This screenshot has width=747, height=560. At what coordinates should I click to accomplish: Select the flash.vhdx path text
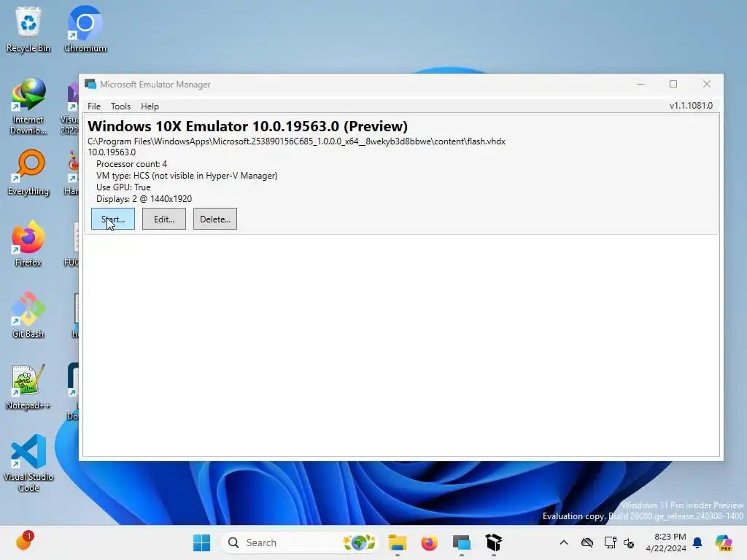(296, 141)
